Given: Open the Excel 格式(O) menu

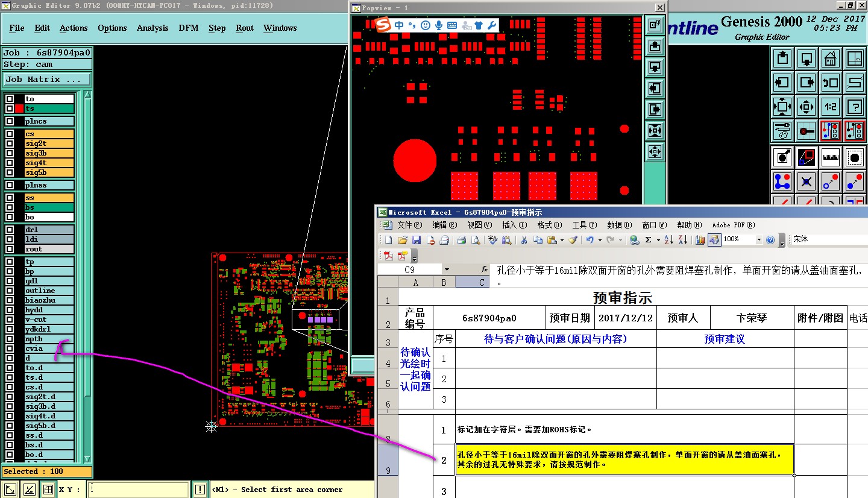Looking at the screenshot, I should [549, 225].
